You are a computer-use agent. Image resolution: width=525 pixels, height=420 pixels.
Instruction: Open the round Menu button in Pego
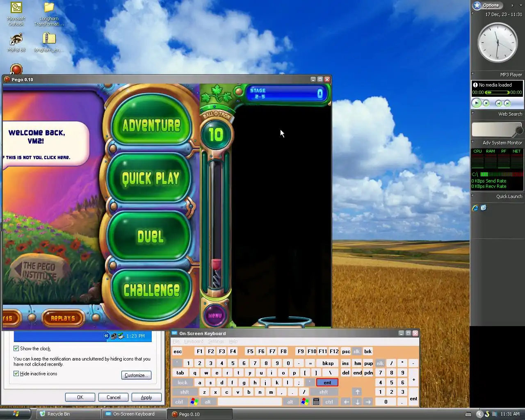215,315
